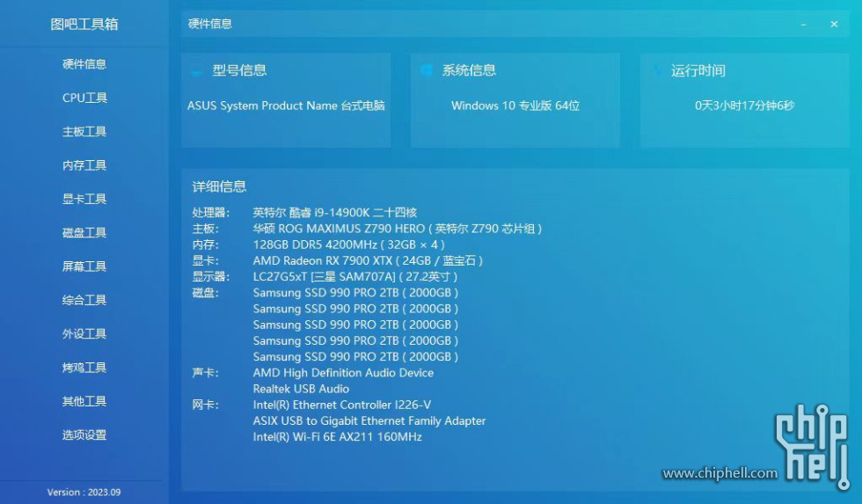Select 外设工具 in the sidebar
Image resolution: width=862 pixels, height=504 pixels.
pos(84,333)
